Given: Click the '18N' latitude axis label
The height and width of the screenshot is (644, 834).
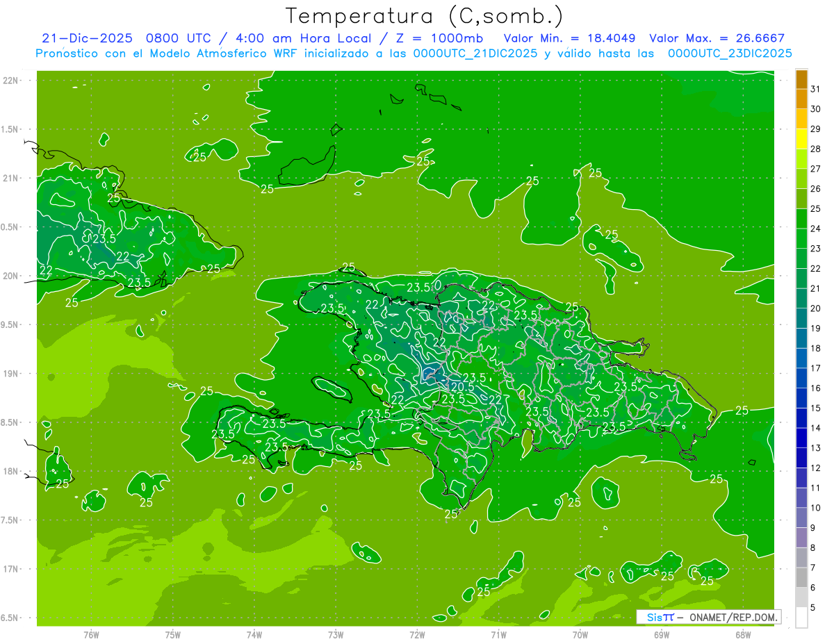Looking at the screenshot, I should [10, 471].
